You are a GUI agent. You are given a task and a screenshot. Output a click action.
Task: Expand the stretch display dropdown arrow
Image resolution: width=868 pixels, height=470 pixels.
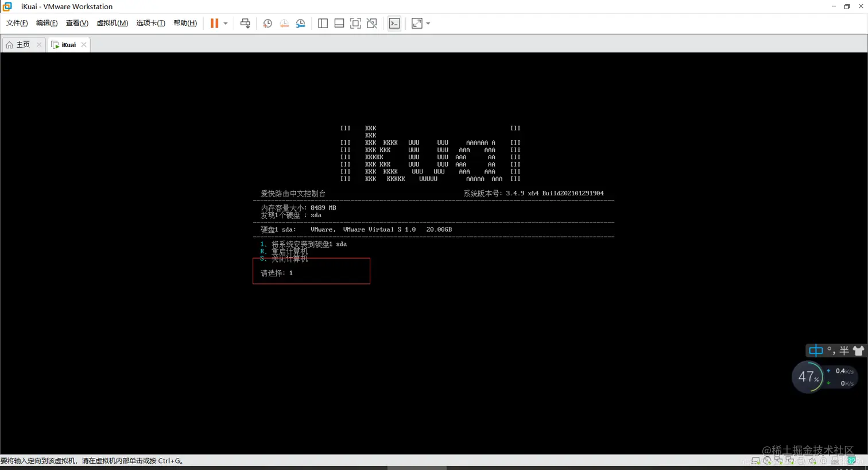point(428,24)
